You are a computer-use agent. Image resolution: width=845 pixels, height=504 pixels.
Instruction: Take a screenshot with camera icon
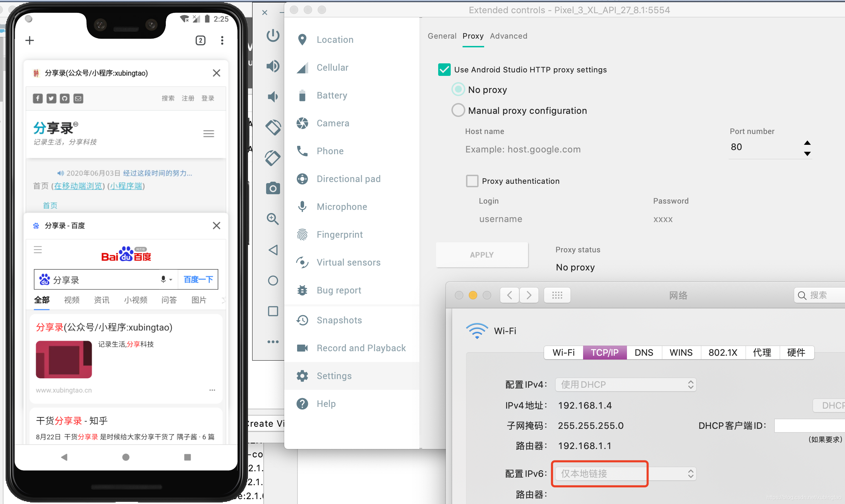(x=273, y=188)
